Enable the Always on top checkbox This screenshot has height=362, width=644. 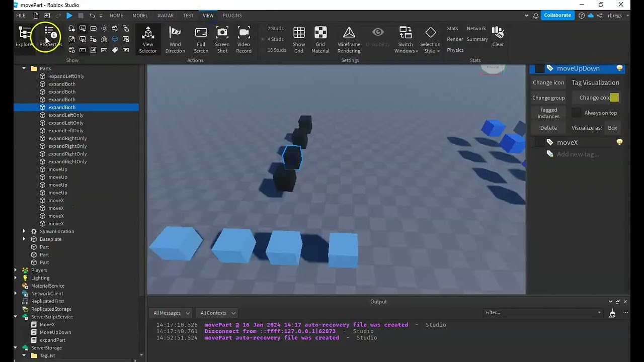click(x=577, y=113)
